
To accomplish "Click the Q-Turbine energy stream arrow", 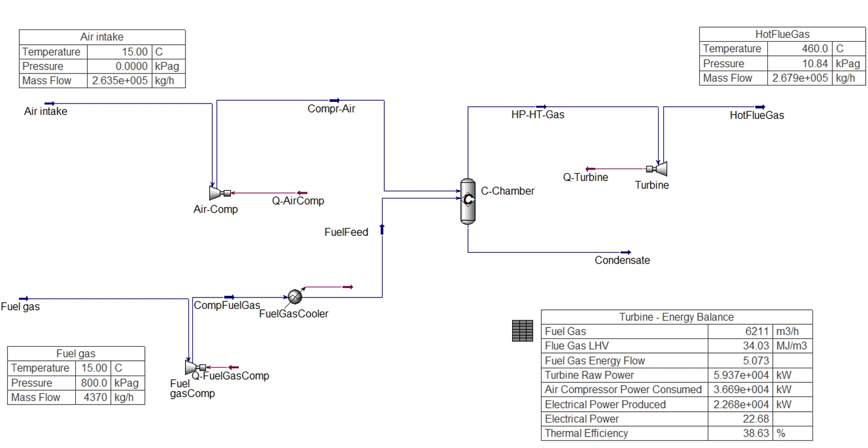I will [590, 169].
